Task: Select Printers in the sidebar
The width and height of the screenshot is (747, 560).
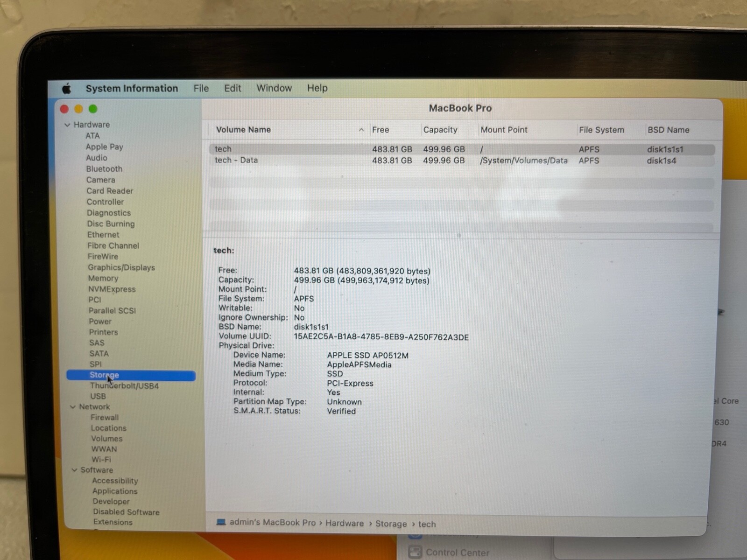Action: pos(103,332)
